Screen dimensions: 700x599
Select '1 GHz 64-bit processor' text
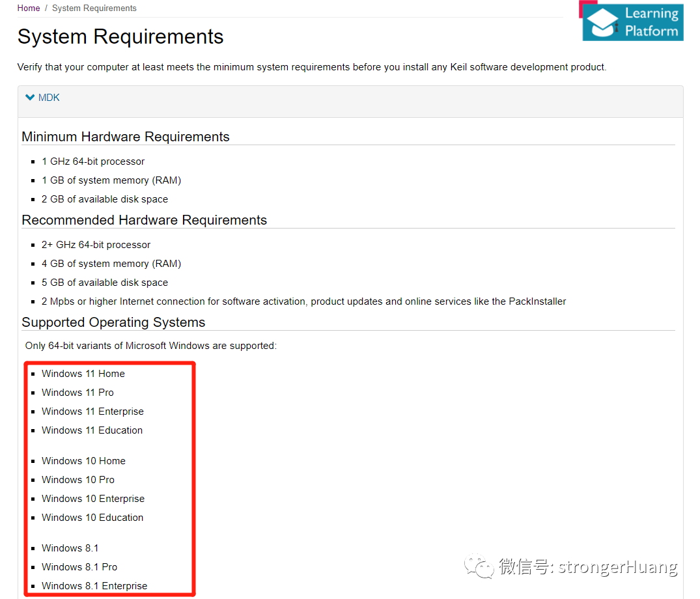tap(93, 161)
